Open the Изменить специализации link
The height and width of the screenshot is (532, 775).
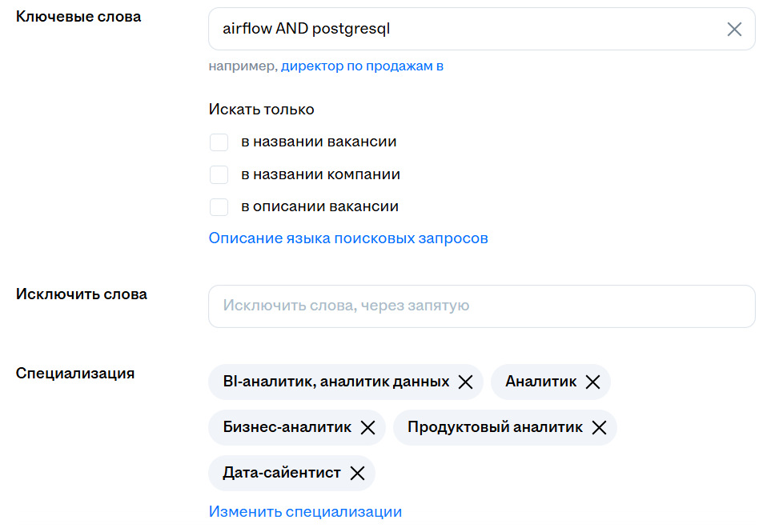pyautogui.click(x=305, y=512)
